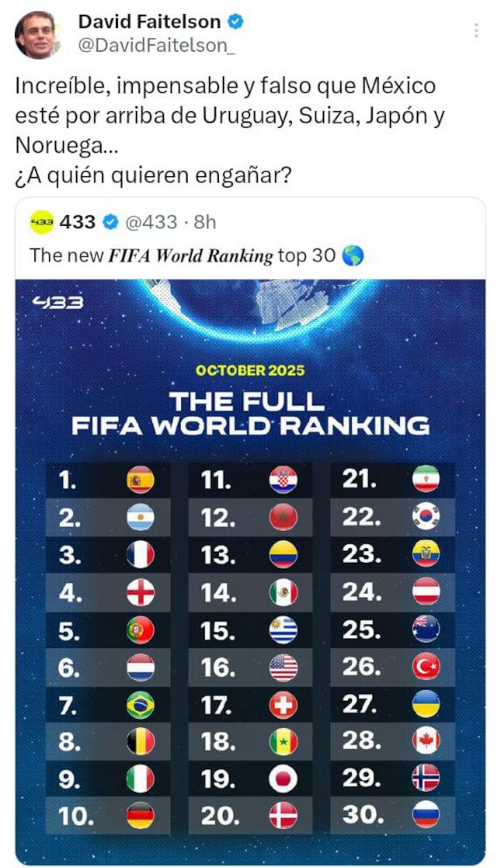
Task: Open the three-dot more options menu
Action: pos(476,31)
